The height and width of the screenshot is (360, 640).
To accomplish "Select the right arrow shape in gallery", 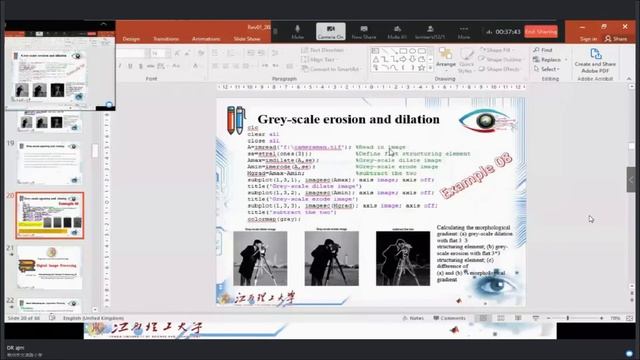I will pos(403,60).
